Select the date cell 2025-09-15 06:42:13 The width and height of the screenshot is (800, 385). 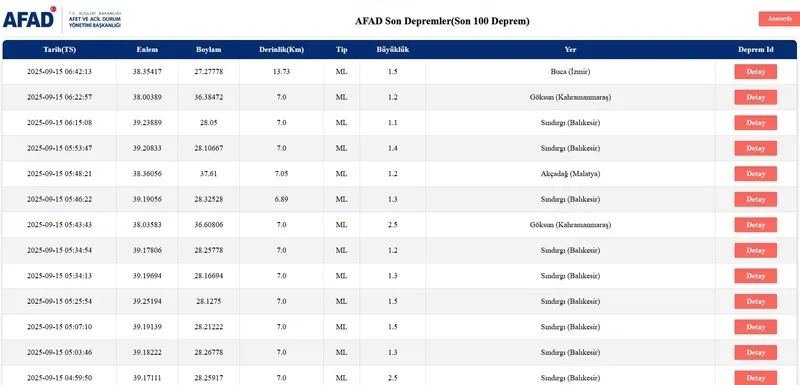(60, 71)
